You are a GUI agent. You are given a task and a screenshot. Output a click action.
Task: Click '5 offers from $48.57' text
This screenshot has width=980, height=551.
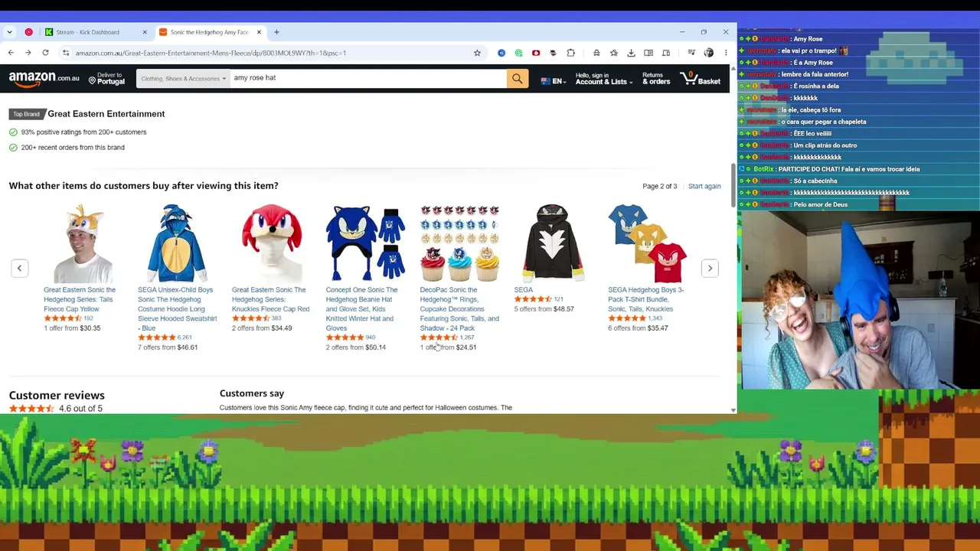click(544, 309)
